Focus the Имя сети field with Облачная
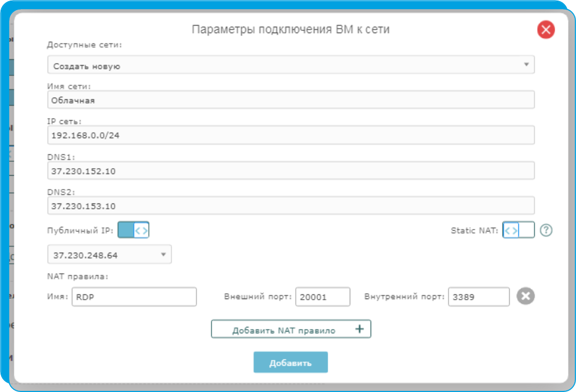 click(x=290, y=100)
